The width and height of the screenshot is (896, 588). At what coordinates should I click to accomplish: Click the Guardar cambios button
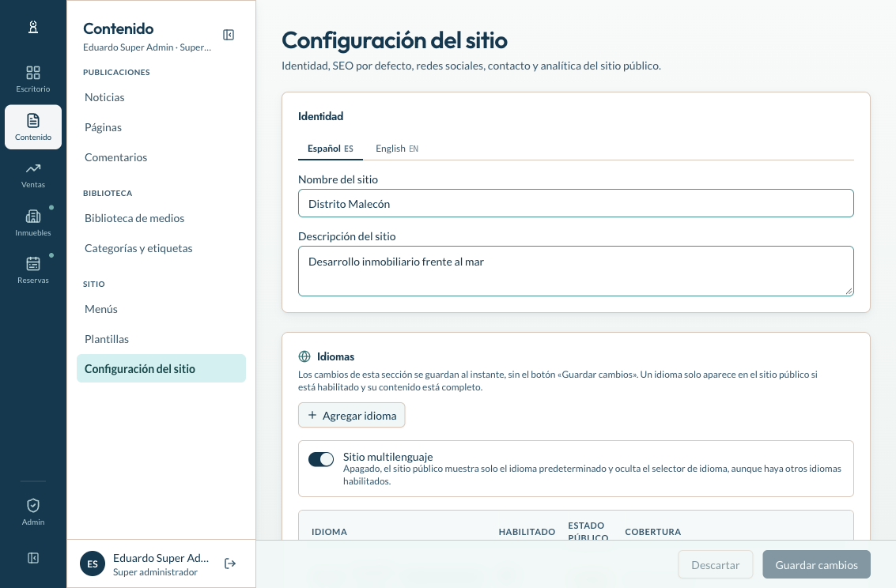pyautogui.click(x=817, y=564)
